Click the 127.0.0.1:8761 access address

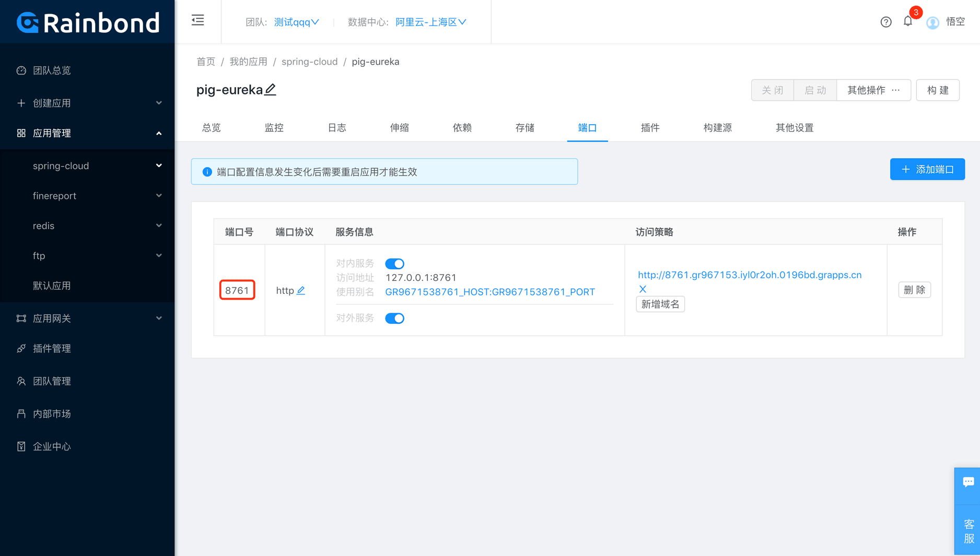click(x=421, y=278)
